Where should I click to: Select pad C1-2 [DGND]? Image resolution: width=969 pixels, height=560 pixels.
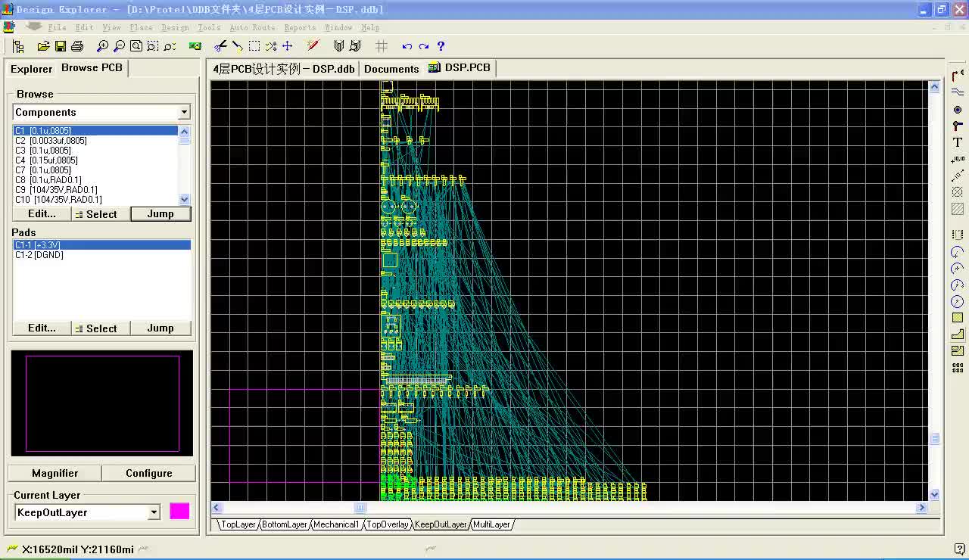[101, 255]
